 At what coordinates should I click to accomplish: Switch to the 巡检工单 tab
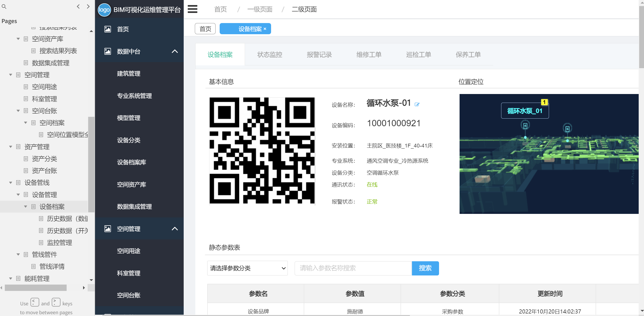(419, 54)
